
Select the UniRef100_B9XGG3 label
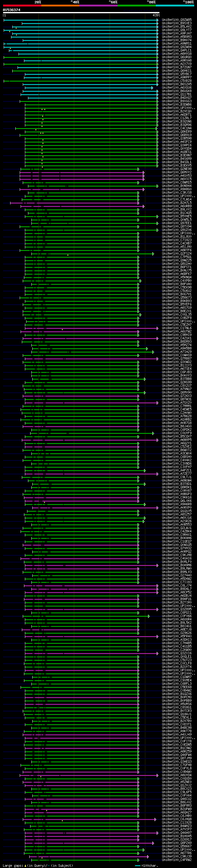(177, 101)
